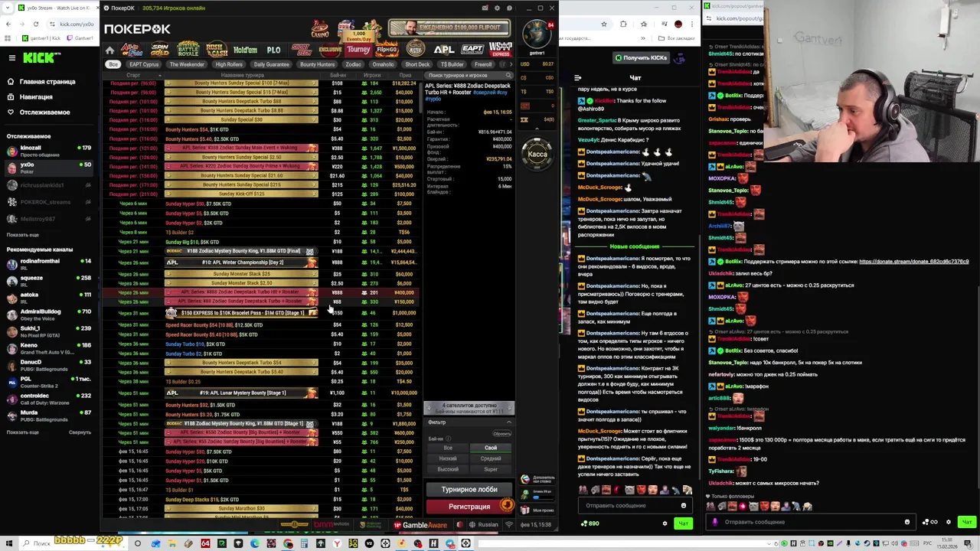Select The Weekender filter chip

(x=187, y=65)
